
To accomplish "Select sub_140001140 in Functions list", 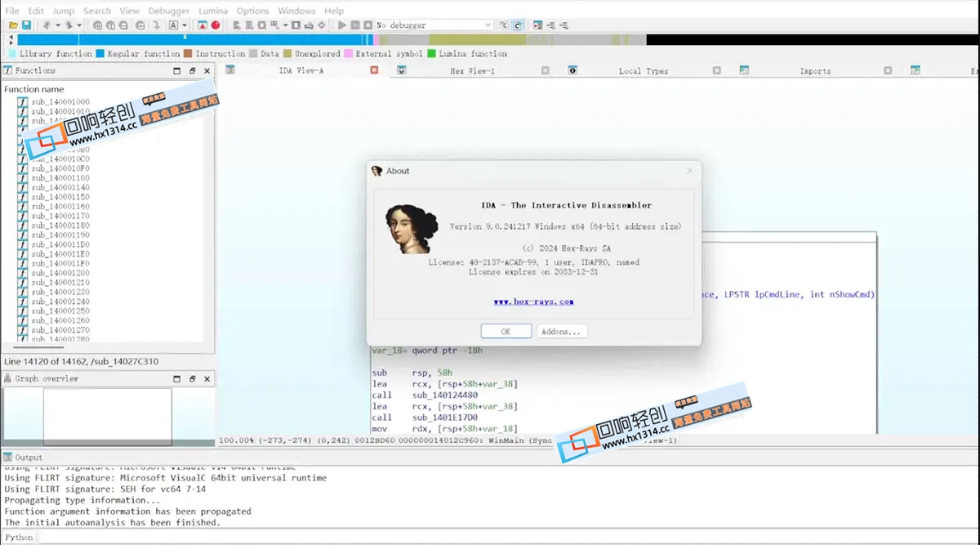I will click(60, 188).
